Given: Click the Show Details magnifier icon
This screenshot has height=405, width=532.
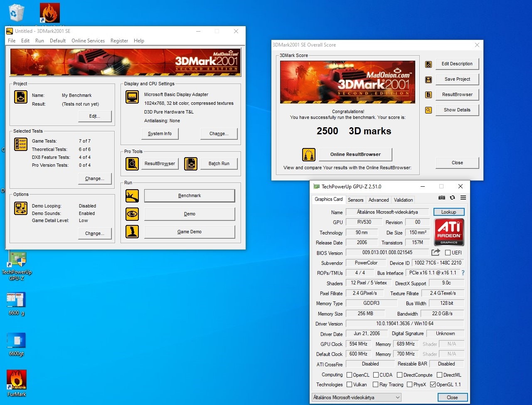Looking at the screenshot, I should click(x=429, y=110).
